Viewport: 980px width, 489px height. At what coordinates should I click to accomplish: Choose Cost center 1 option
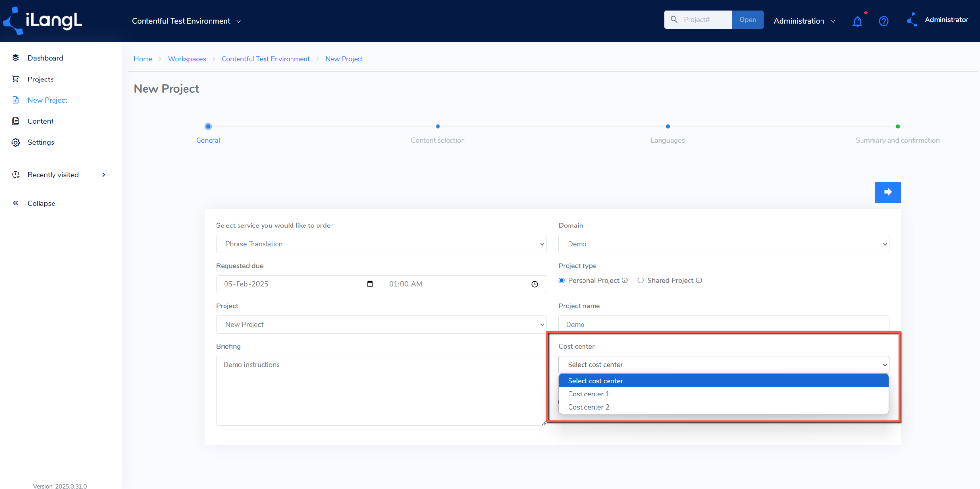[x=724, y=394]
